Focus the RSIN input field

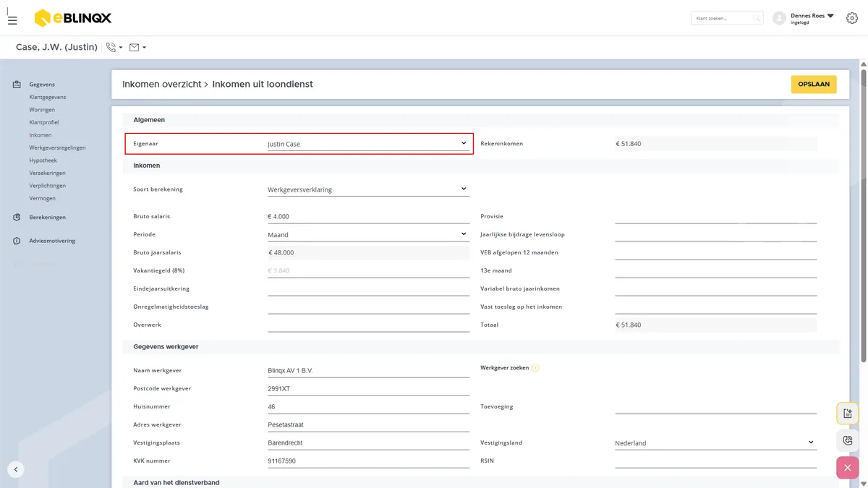[x=715, y=461]
